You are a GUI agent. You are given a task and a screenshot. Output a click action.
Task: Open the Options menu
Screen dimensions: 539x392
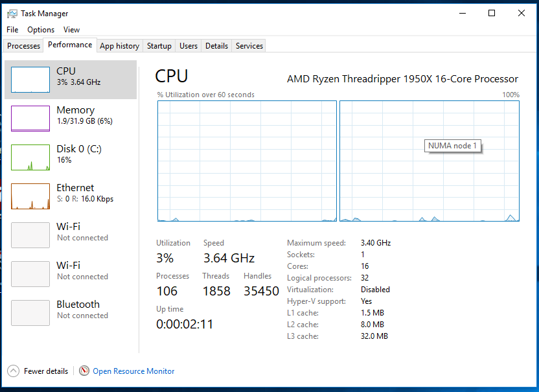[41, 30]
